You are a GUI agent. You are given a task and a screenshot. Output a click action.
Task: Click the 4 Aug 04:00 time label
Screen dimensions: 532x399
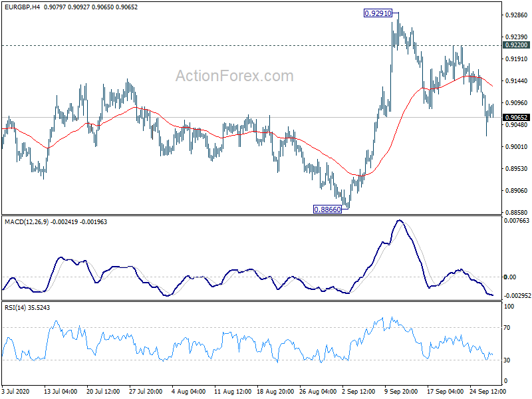(x=188, y=392)
